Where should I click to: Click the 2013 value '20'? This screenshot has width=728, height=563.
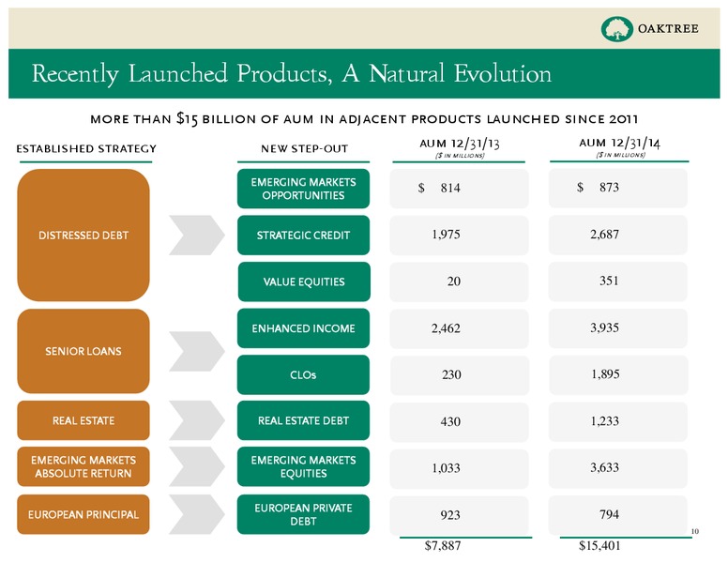(x=454, y=281)
